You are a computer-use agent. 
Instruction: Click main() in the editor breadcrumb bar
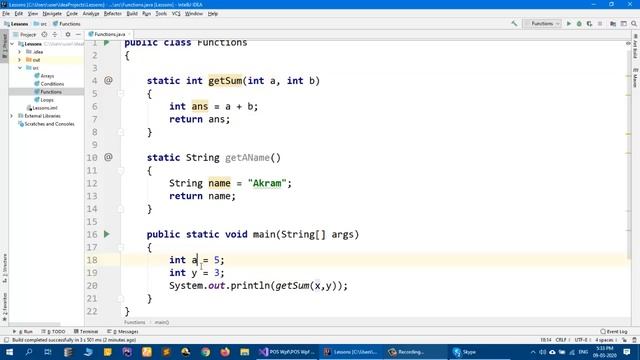pos(162,322)
